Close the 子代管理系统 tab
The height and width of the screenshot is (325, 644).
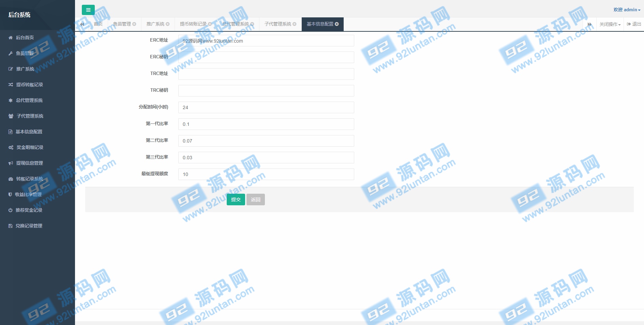click(x=295, y=24)
